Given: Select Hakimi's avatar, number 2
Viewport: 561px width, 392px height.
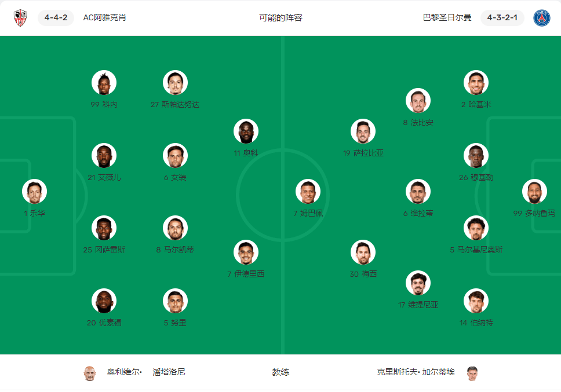Looking at the screenshot, I should [x=476, y=83].
